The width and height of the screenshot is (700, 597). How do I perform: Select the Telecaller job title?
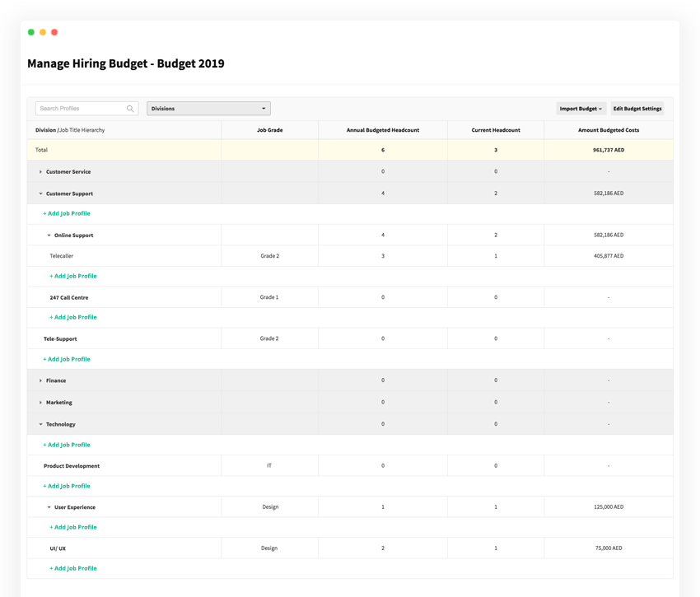point(62,256)
